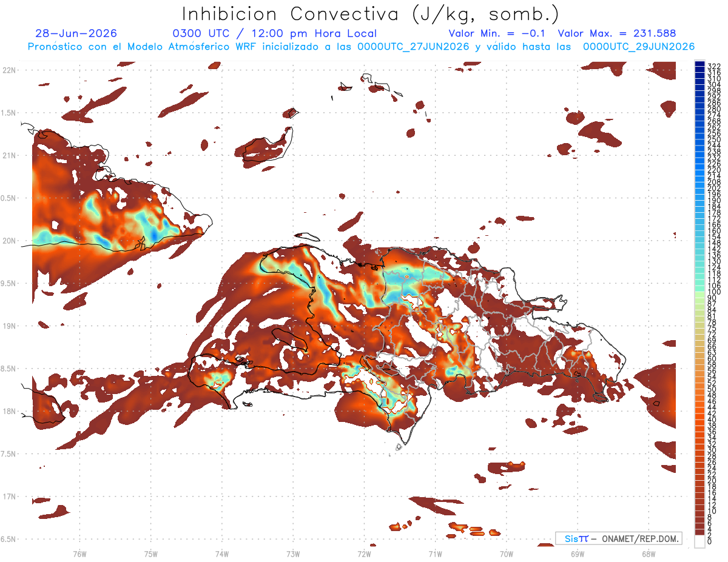The height and width of the screenshot is (562, 728).
Task: Click the '18N' latitude label
Action: click(x=8, y=411)
